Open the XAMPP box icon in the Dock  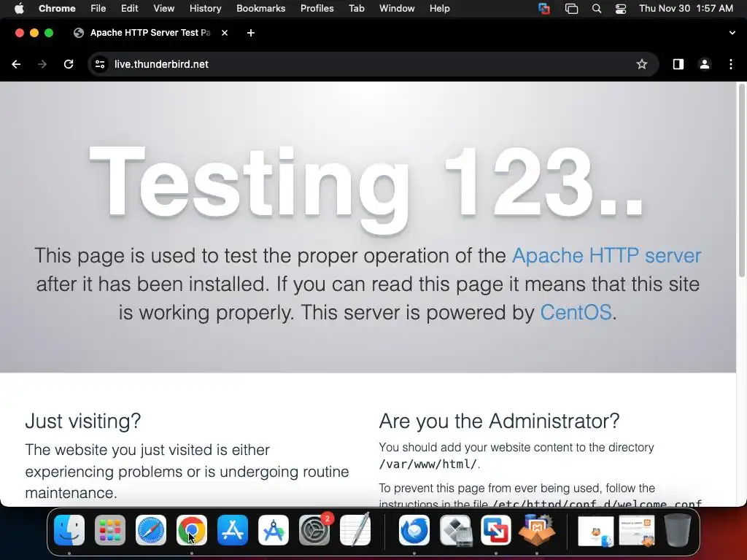[537, 530]
